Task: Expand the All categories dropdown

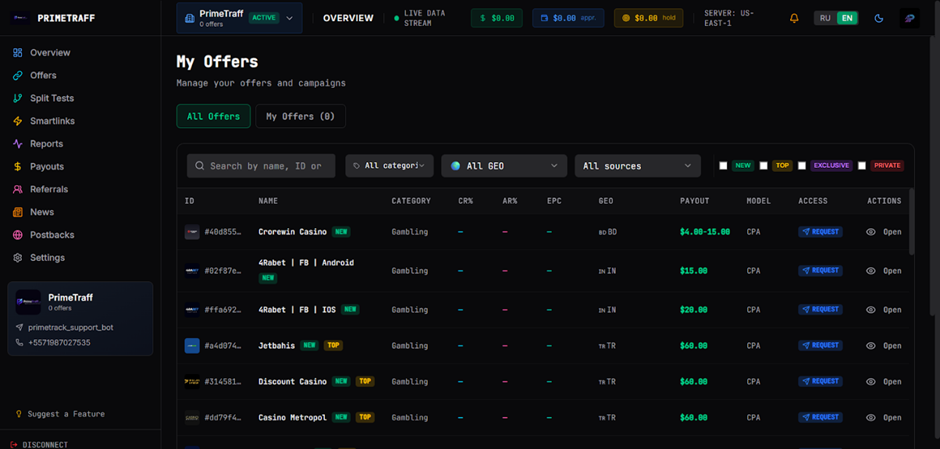Action: click(x=389, y=166)
